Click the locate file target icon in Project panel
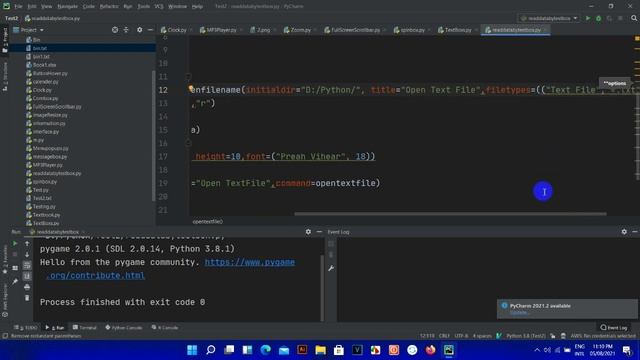Image resolution: width=640 pixels, height=360 pixels. point(115,30)
